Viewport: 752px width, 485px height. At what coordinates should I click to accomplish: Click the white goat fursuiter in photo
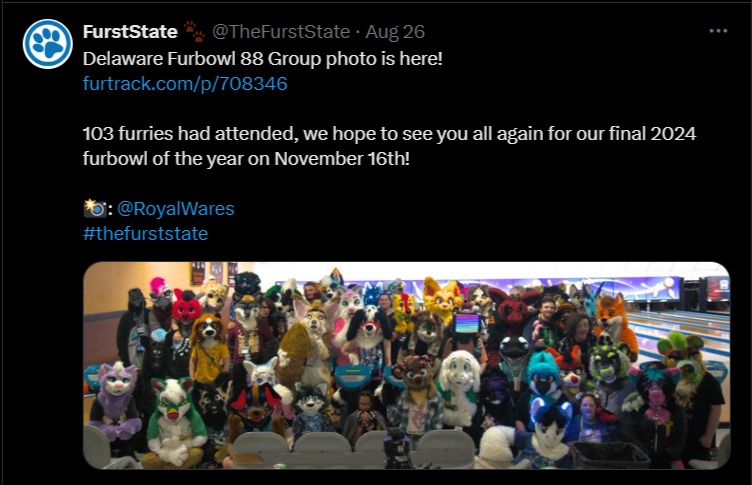coord(459,388)
